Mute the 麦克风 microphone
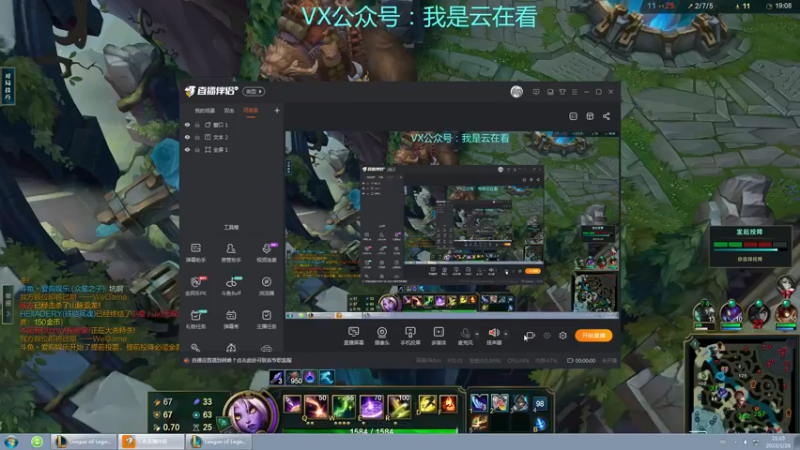This screenshot has height=450, width=800. click(x=465, y=336)
